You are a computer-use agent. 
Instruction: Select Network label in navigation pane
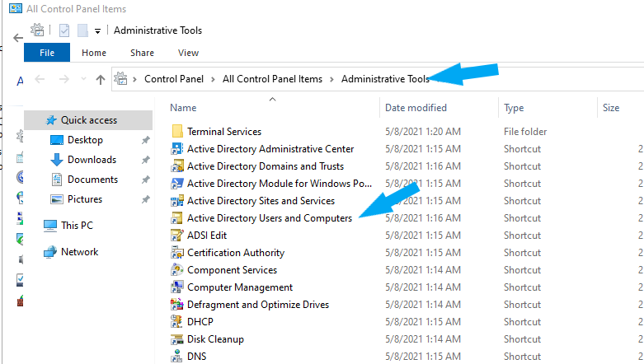click(x=80, y=251)
